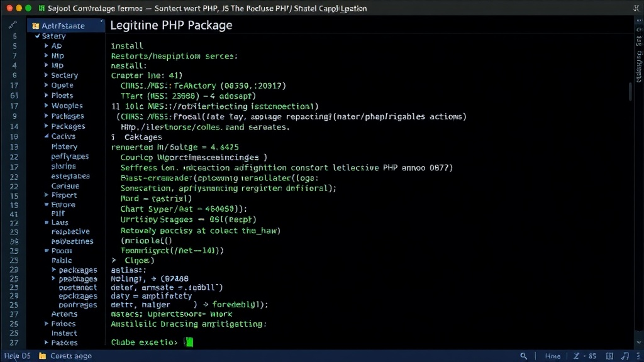Select the pontrages tree item
Image resolution: width=644 pixels, height=362 pixels.
click(77, 305)
